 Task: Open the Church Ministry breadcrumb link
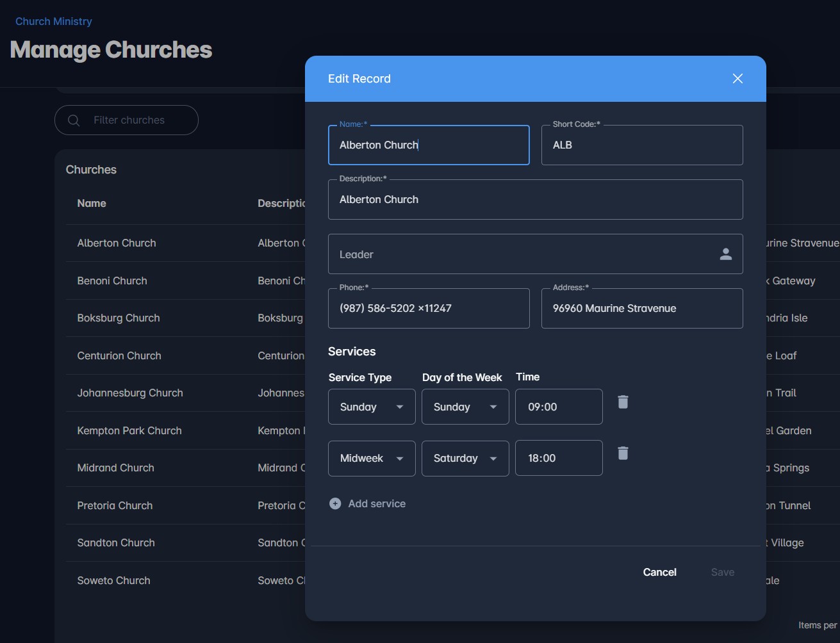pyautogui.click(x=53, y=21)
